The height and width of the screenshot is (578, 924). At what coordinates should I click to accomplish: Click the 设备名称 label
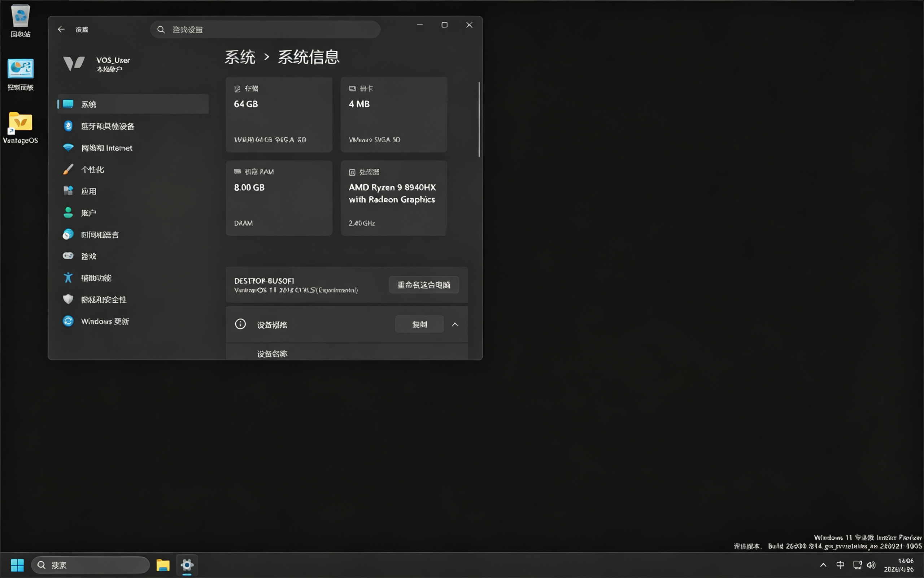pyautogui.click(x=272, y=354)
